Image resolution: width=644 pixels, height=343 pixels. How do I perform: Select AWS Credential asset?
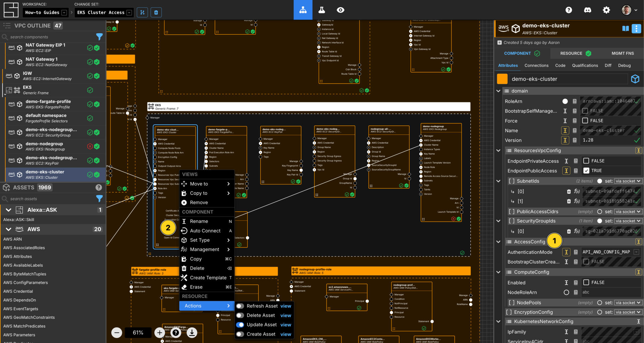tap(18, 291)
